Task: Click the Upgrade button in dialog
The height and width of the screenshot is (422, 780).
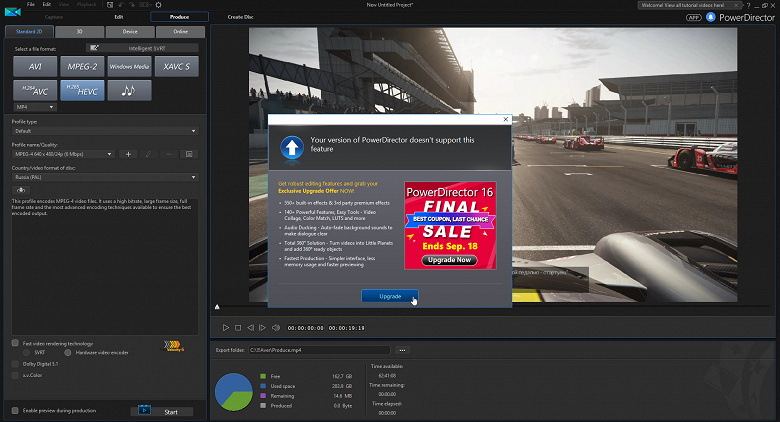Action: (390, 297)
